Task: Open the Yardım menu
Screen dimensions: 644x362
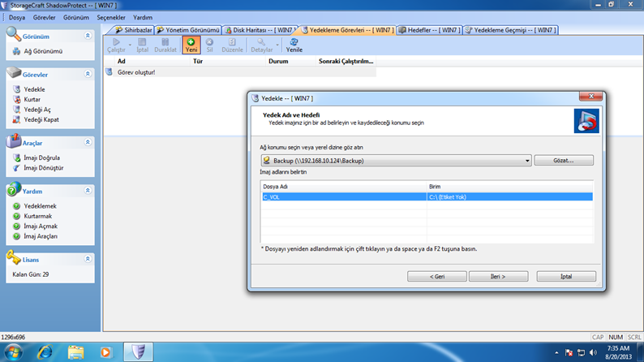Action: click(143, 18)
